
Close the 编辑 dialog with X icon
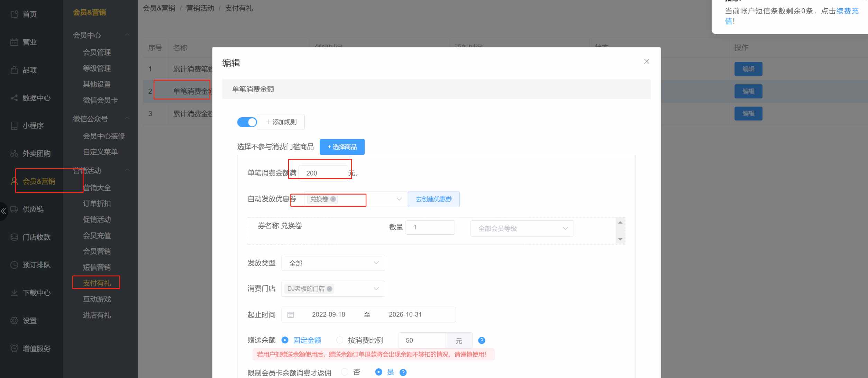(647, 62)
